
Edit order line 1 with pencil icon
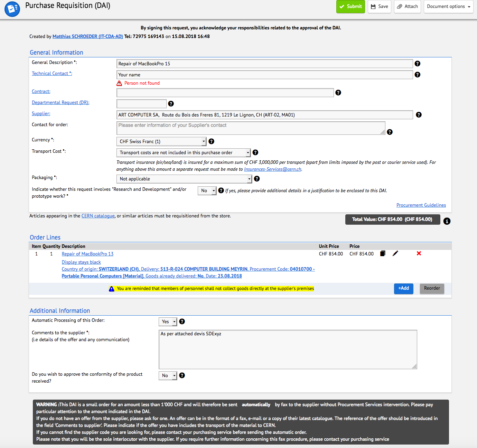click(395, 253)
